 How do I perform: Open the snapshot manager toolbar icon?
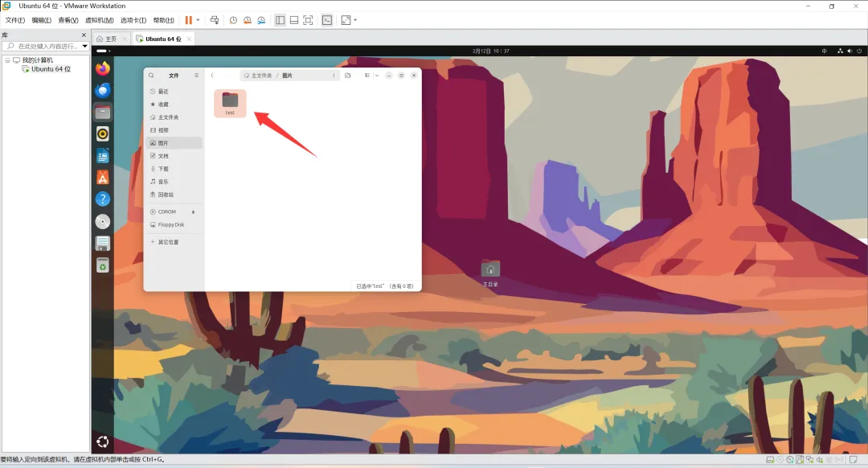pos(261,20)
